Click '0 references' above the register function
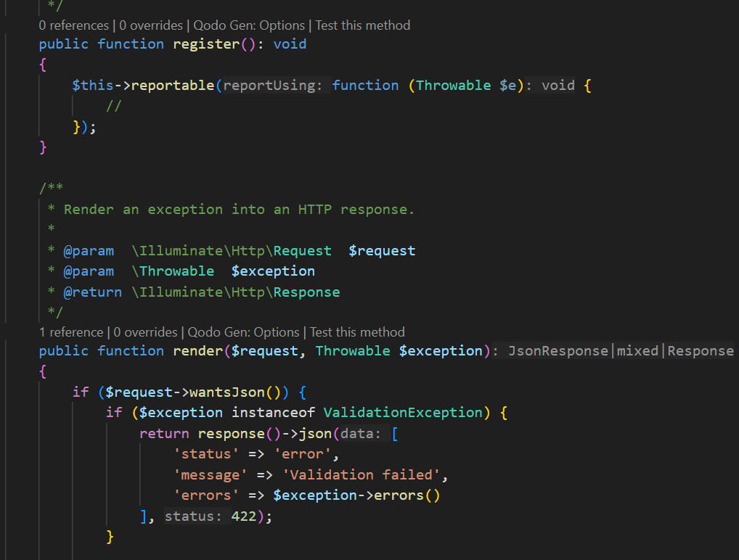 point(73,25)
